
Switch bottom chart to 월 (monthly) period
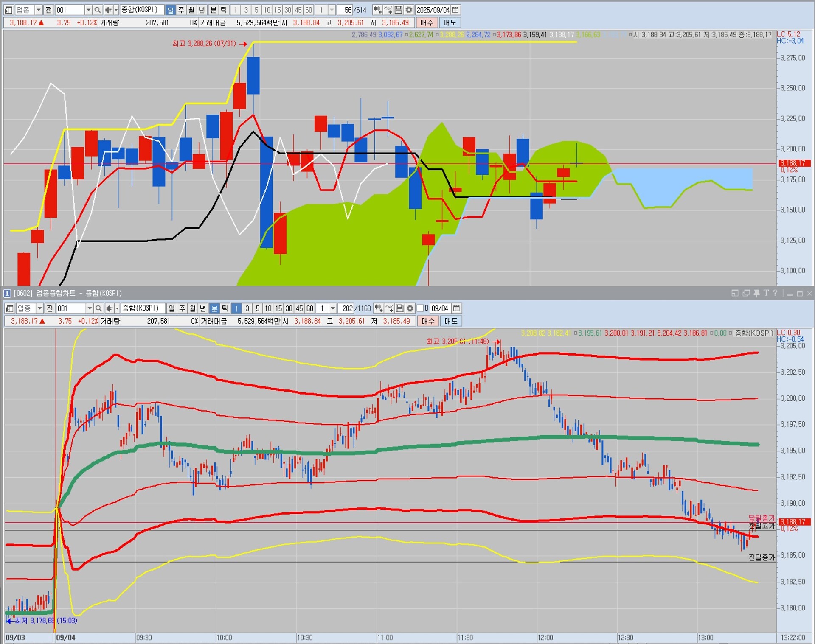pyautogui.click(x=193, y=308)
